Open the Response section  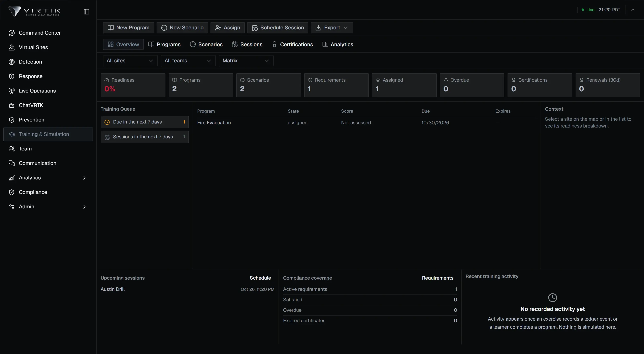pyautogui.click(x=48, y=76)
